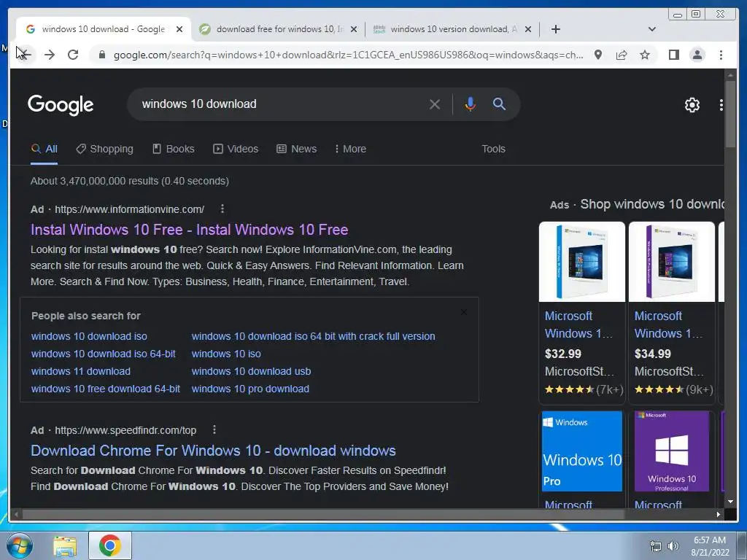Viewport: 747px width, 560px height.
Task: Select the Videos results tab
Action: 236,149
